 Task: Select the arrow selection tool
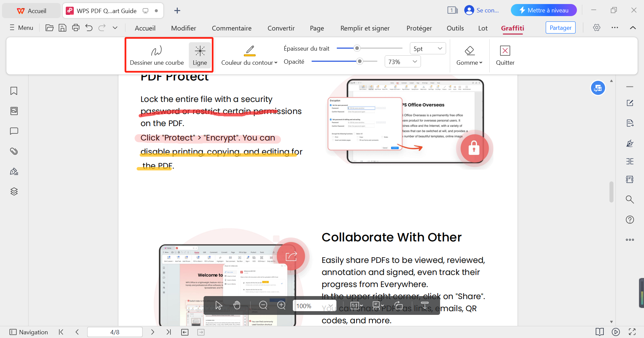pyautogui.click(x=219, y=305)
